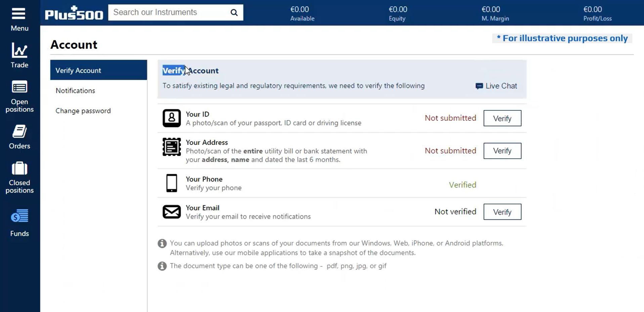Click the search magnifier icon
The width and height of the screenshot is (644, 312).
(x=234, y=13)
